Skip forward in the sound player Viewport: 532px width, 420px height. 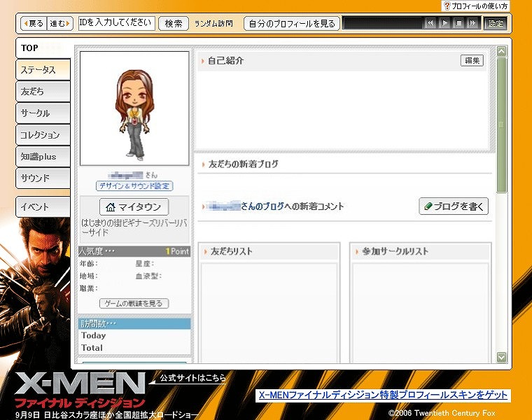pyautogui.click(x=472, y=23)
